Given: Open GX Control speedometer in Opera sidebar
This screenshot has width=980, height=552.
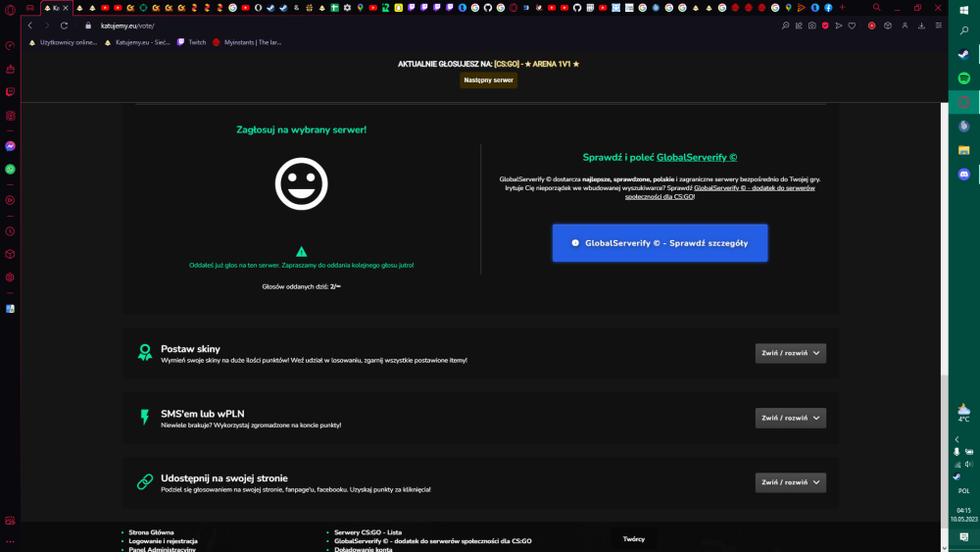Looking at the screenshot, I should (x=10, y=46).
